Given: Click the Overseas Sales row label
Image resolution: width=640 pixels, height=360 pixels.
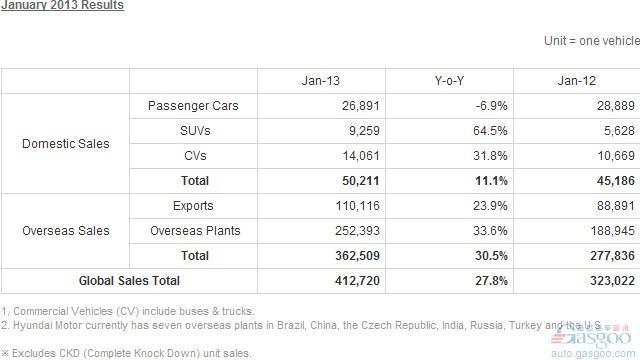Looking at the screenshot, I should point(66,231).
